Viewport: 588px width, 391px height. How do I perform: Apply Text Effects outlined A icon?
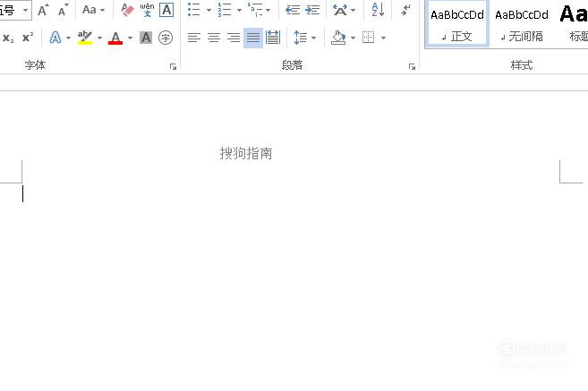55,38
